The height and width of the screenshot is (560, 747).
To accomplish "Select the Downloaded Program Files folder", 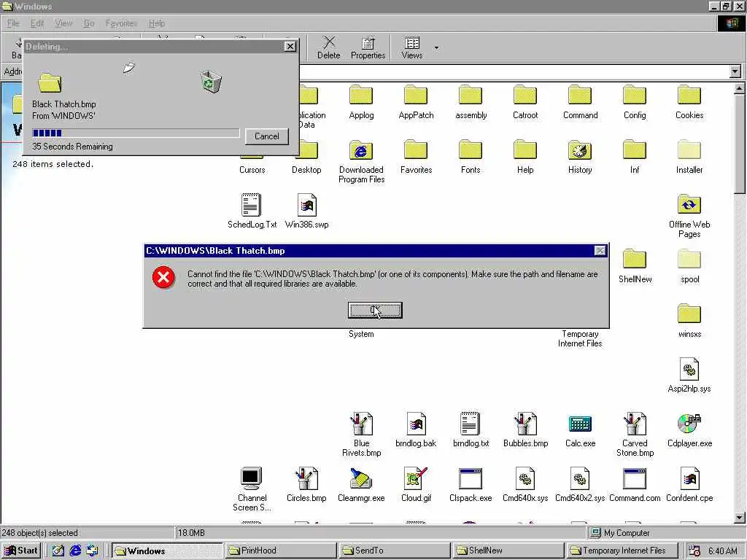I will click(361, 161).
